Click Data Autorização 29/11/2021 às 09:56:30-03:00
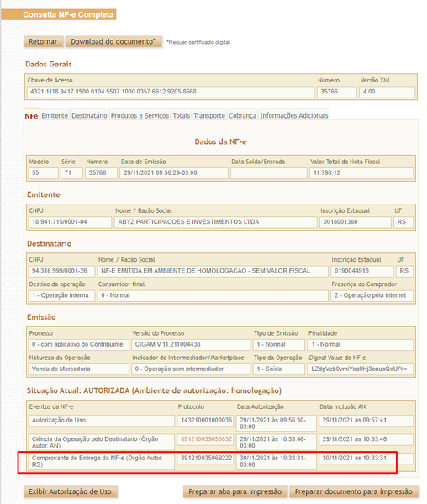 277,423
